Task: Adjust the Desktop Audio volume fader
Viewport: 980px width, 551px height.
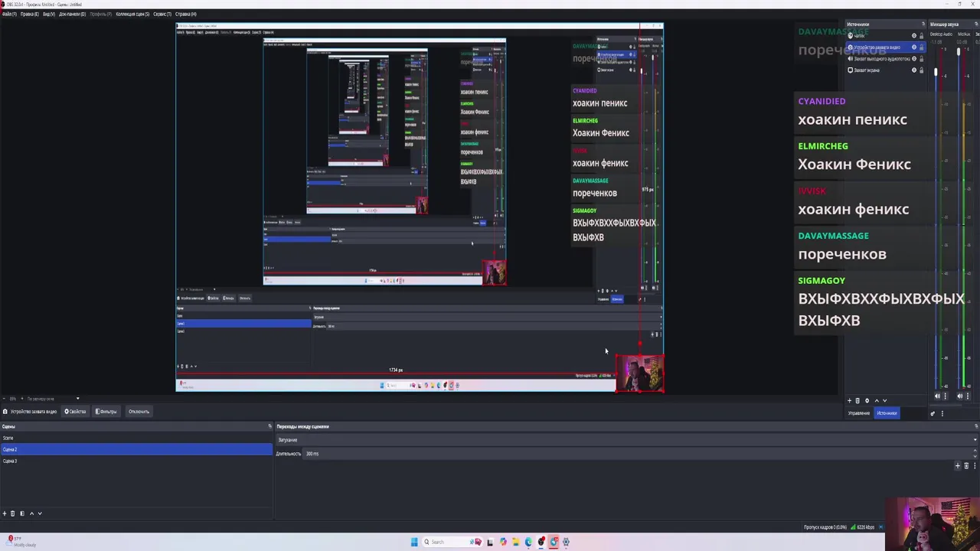Action: [935, 72]
